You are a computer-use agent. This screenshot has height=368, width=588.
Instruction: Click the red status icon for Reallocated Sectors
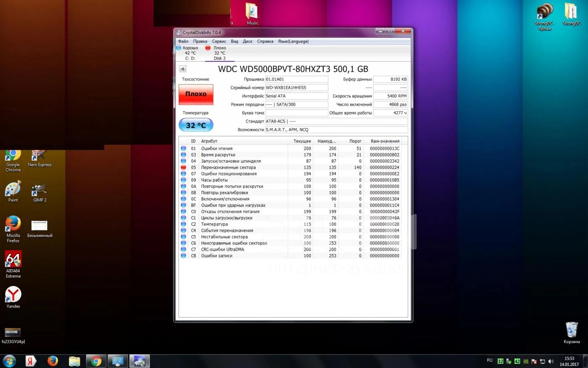(184, 167)
